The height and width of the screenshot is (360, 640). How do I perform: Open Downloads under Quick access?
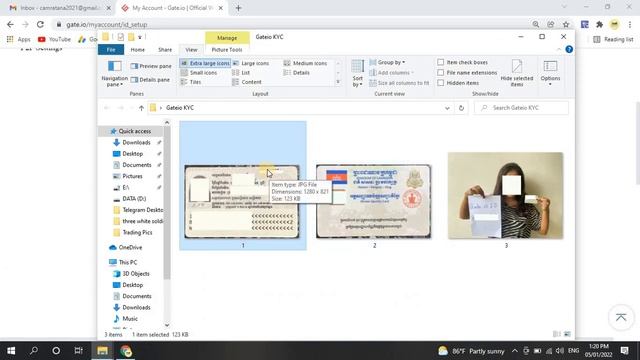point(136,142)
